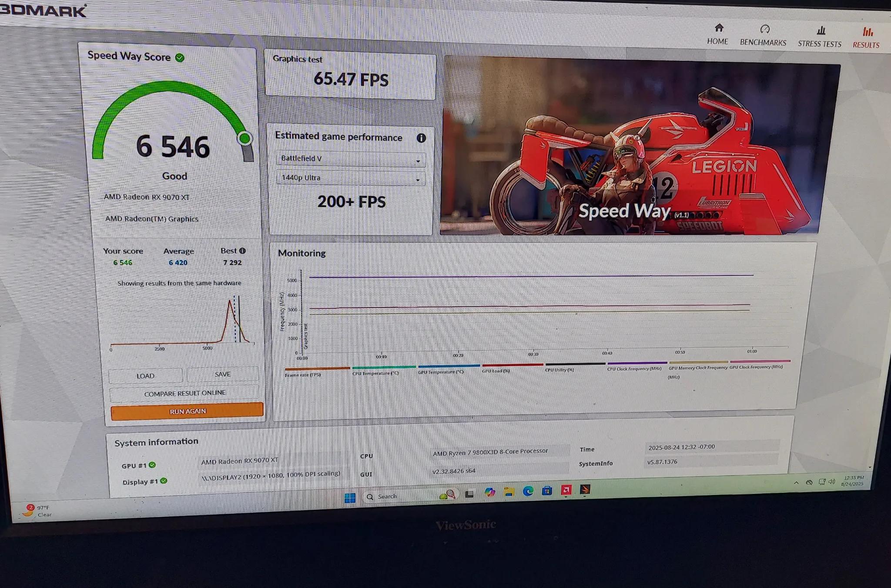Click the 3DMark taskbar icon
The width and height of the screenshot is (891, 588).
[585, 490]
